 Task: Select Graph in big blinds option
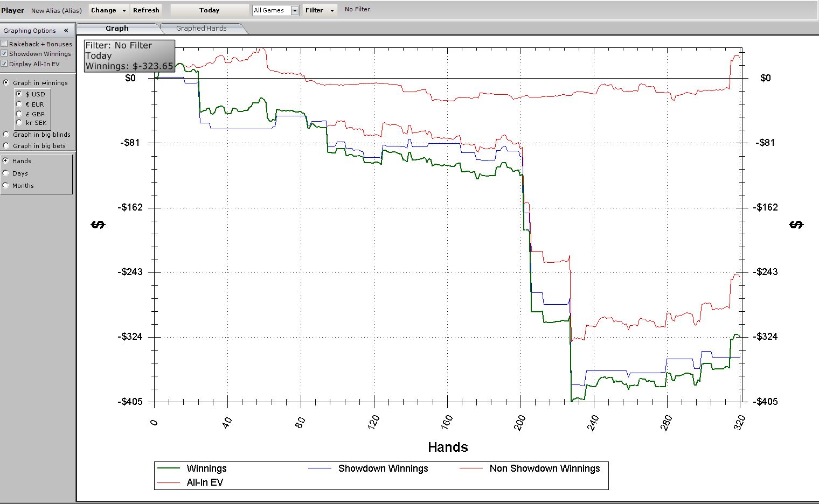(x=6, y=135)
